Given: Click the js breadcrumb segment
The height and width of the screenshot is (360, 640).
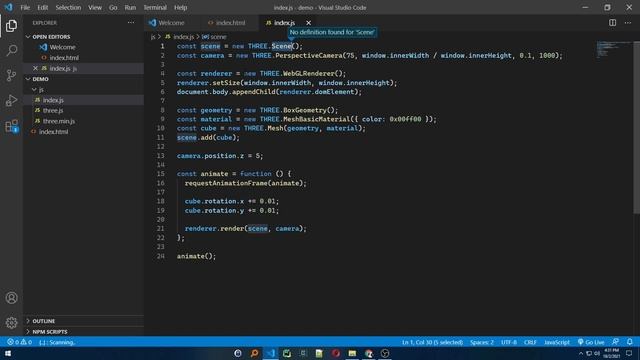Looking at the screenshot, I should 153,37.
